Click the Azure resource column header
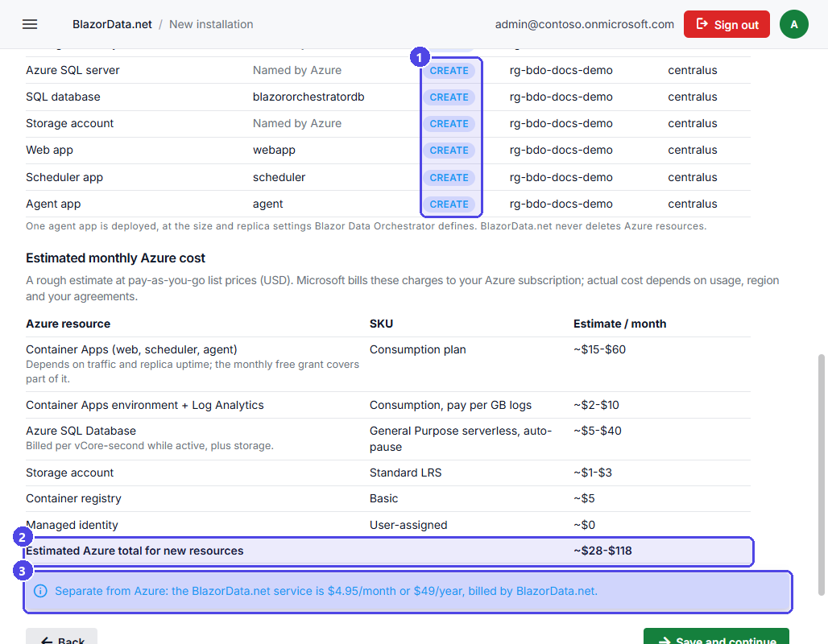 pyautogui.click(x=68, y=324)
